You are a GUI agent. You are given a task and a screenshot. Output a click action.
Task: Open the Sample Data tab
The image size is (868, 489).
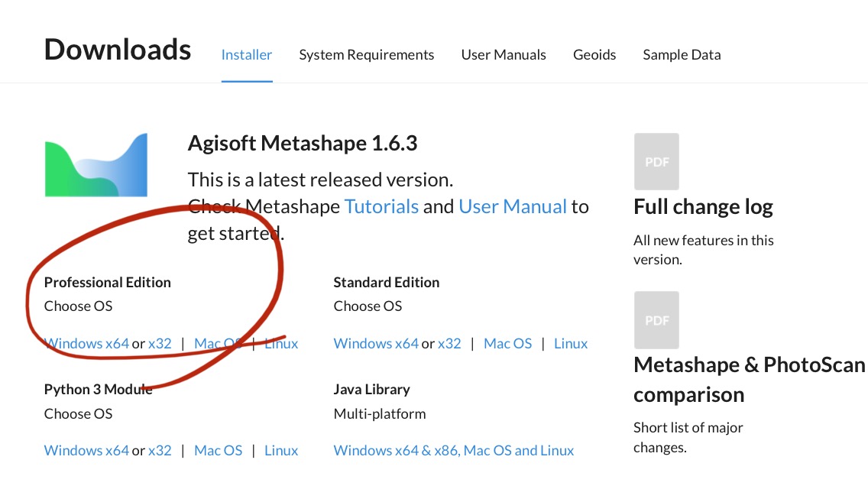coord(682,55)
